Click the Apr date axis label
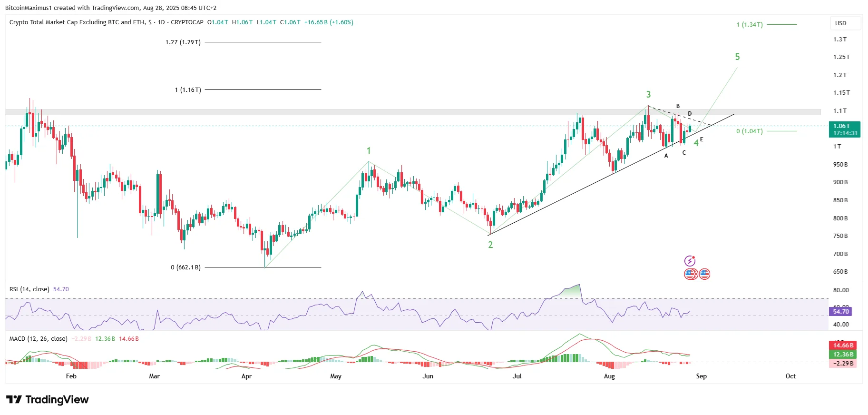 [x=246, y=376]
